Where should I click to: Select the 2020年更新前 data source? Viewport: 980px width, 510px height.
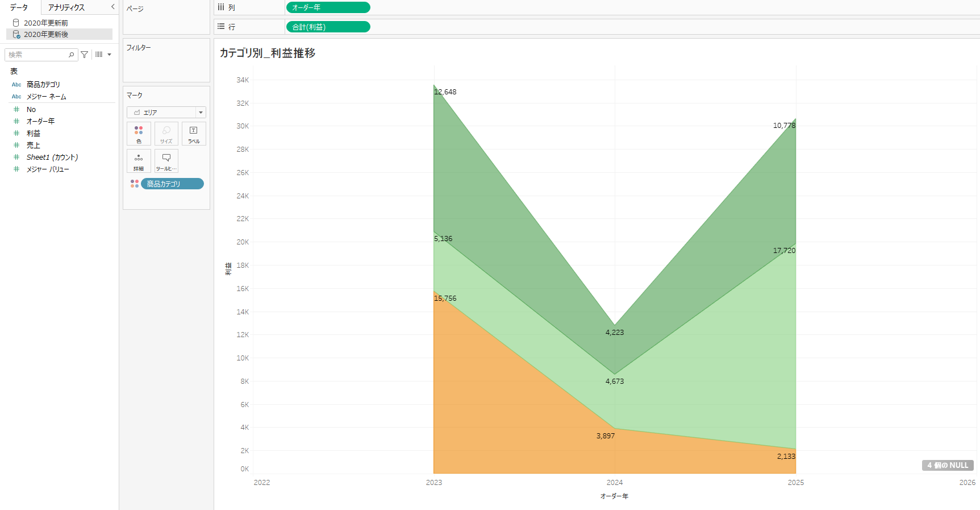click(x=45, y=23)
